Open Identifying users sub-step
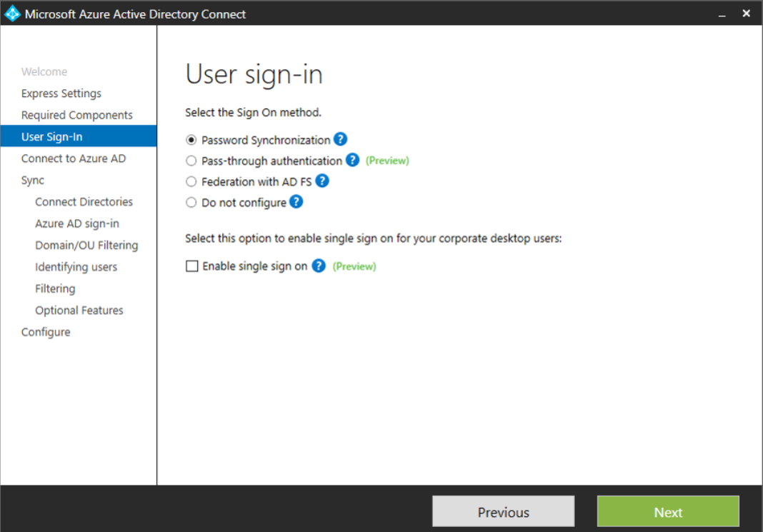763x532 pixels. 76,267
